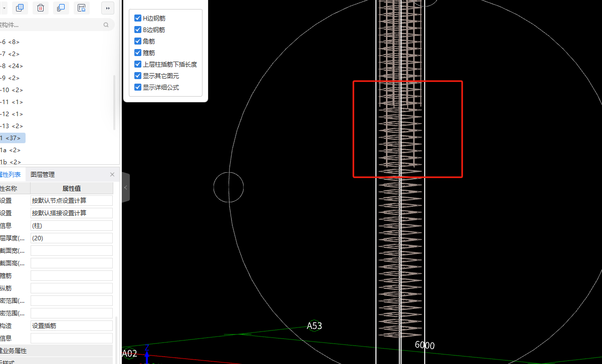Click the empty 纵筋 value field

click(x=72, y=288)
